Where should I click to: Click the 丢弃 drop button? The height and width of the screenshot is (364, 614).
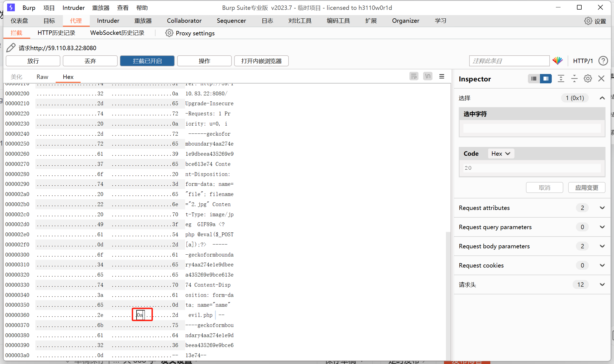click(x=90, y=61)
